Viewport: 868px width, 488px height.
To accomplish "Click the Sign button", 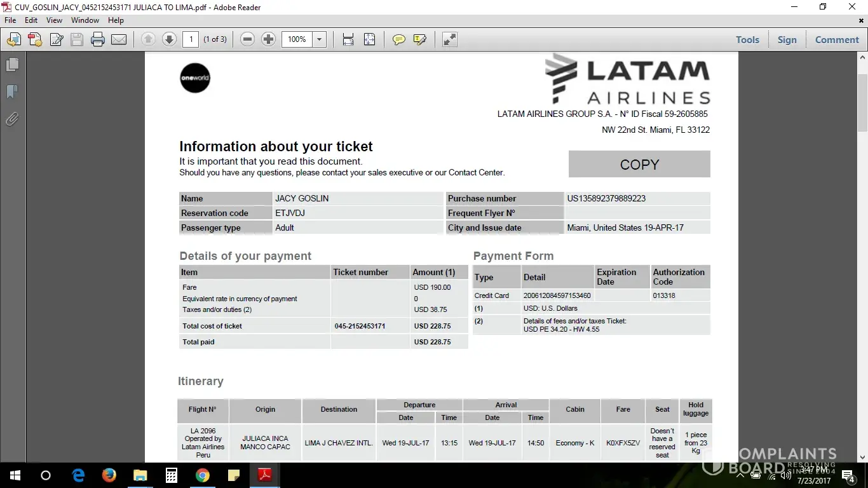I will pos(787,39).
